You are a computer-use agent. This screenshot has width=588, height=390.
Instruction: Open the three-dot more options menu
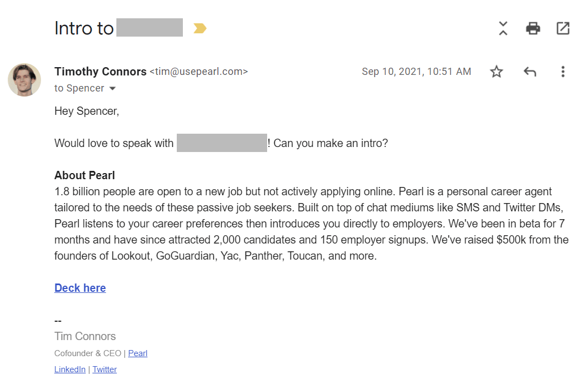click(563, 72)
